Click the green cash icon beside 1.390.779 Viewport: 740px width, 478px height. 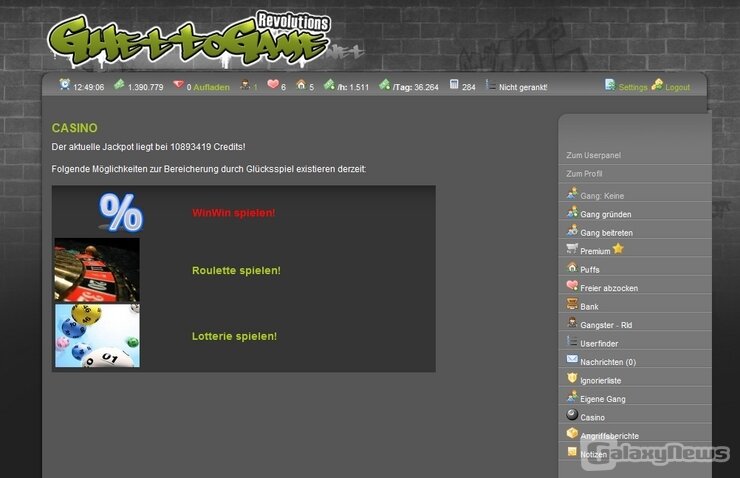tap(119, 84)
